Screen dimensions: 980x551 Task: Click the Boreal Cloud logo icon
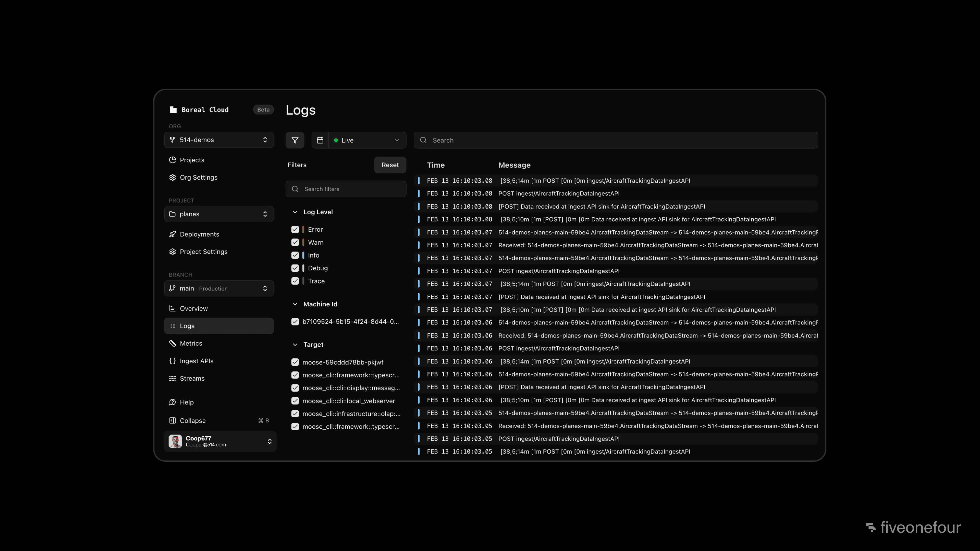[x=173, y=109]
